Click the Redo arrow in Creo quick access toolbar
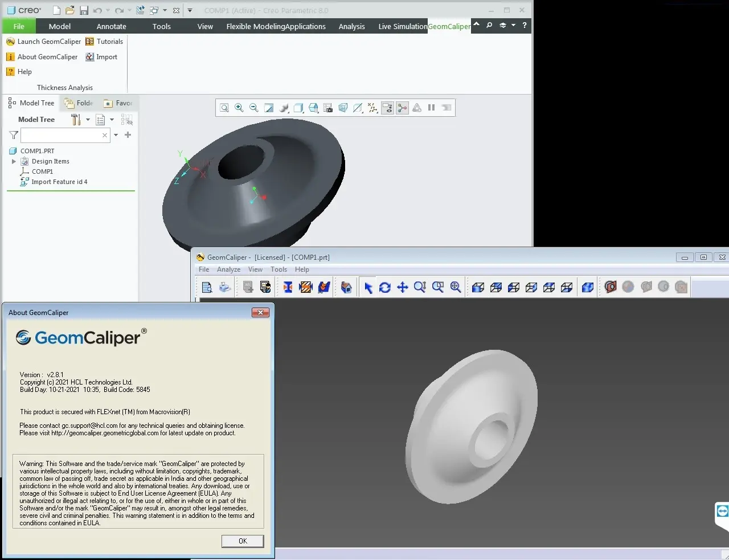 click(118, 10)
